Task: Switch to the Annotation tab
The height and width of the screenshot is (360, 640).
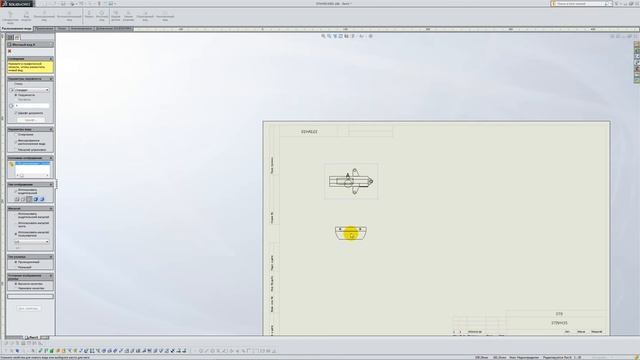Action: (x=44, y=29)
